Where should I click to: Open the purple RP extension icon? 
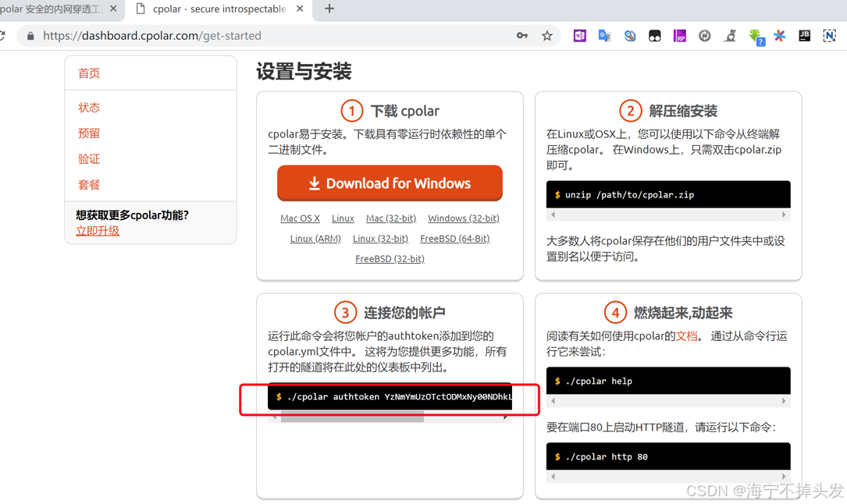[679, 36]
